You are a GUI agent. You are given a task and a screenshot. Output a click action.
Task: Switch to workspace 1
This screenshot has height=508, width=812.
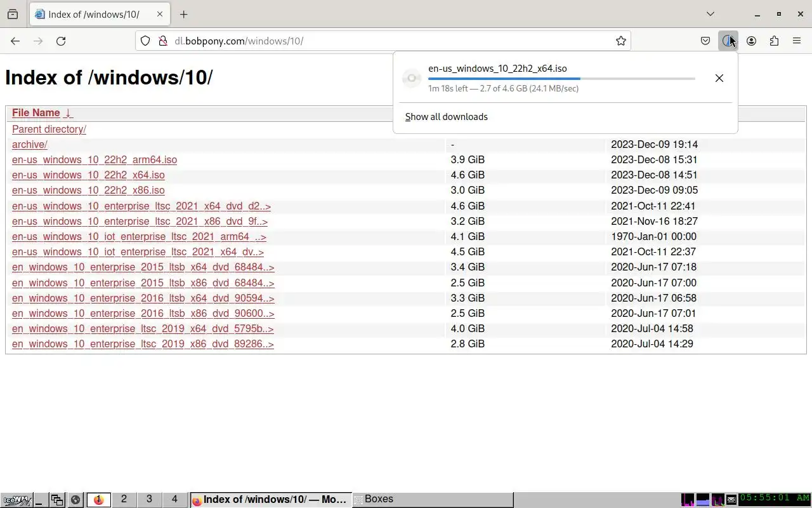tap(99, 500)
